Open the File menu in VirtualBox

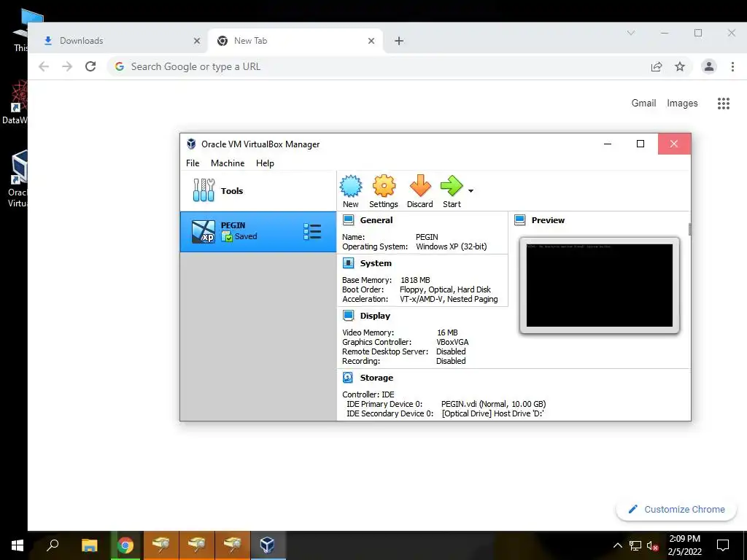point(193,163)
